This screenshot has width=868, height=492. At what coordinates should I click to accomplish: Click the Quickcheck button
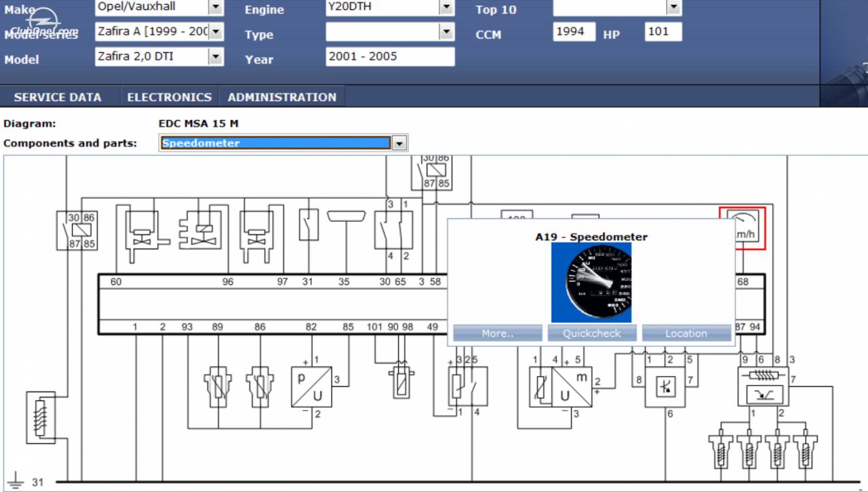[x=592, y=333]
